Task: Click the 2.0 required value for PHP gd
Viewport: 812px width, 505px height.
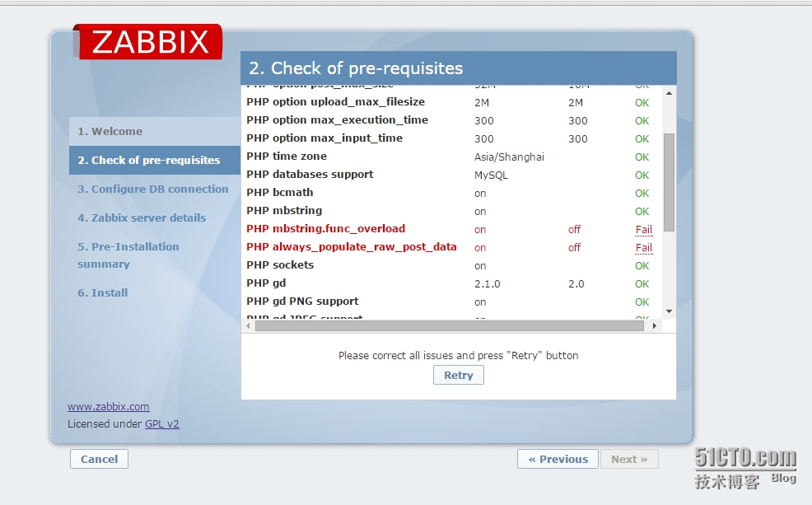Action: [576, 284]
